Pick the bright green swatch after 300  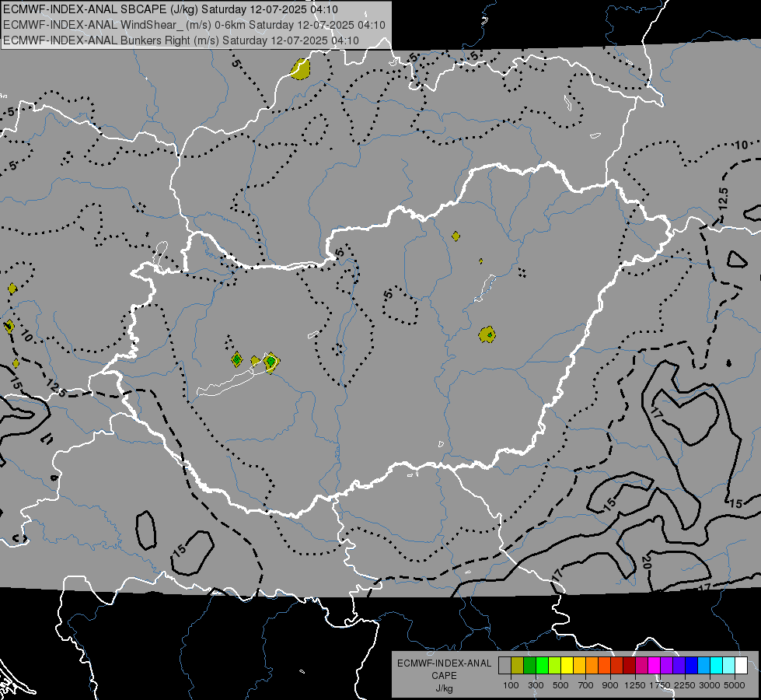(x=542, y=665)
